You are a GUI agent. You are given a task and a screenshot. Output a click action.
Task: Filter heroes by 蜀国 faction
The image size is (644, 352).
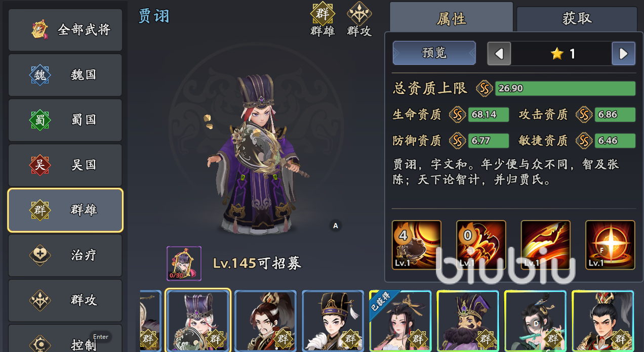pyautogui.click(x=65, y=120)
